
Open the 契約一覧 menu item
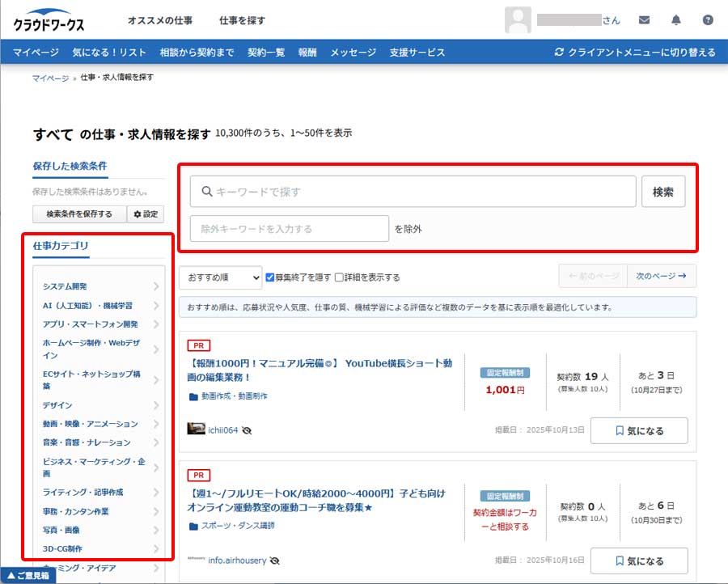(266, 53)
